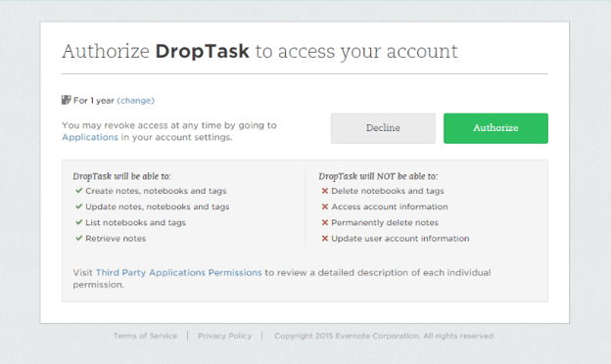The width and height of the screenshot is (611, 364).
Task: Select 'Access account information' text
Action: [x=390, y=206]
